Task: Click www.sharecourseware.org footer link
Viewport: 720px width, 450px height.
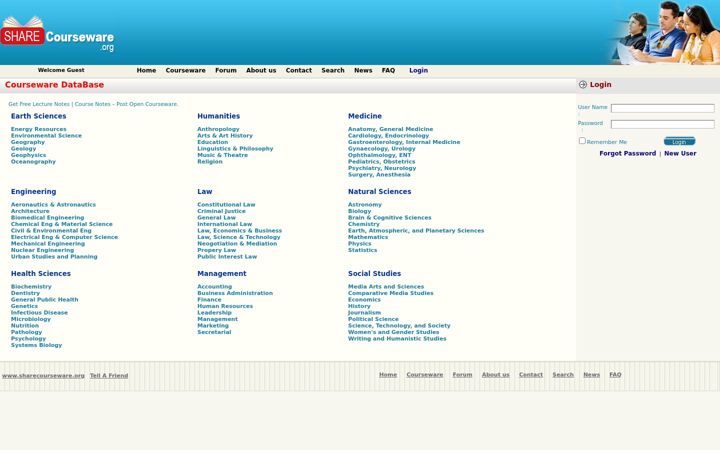Action: [43, 376]
